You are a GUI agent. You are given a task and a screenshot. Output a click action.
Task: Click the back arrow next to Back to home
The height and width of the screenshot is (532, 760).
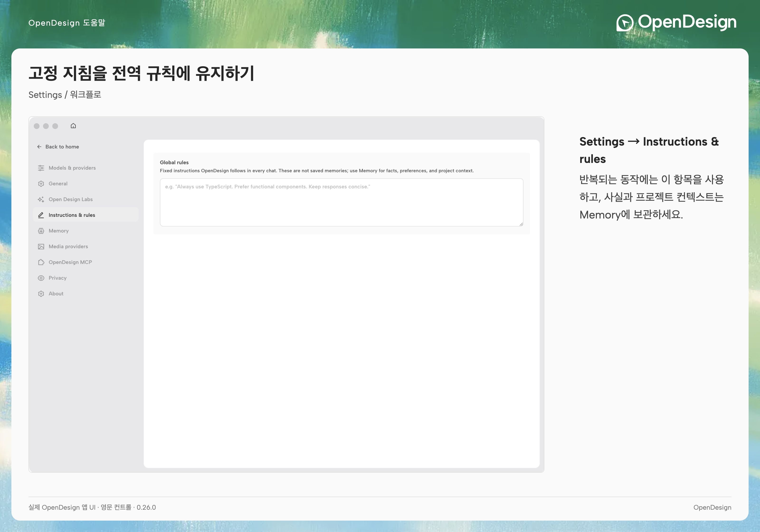39,147
